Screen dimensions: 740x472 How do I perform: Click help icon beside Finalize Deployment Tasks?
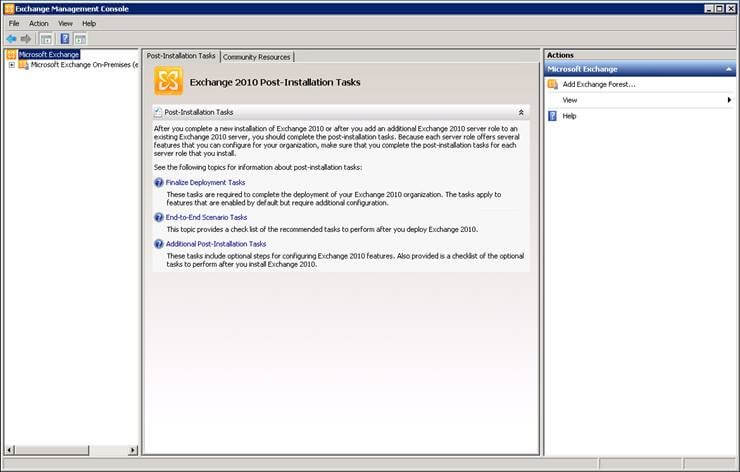coord(159,183)
